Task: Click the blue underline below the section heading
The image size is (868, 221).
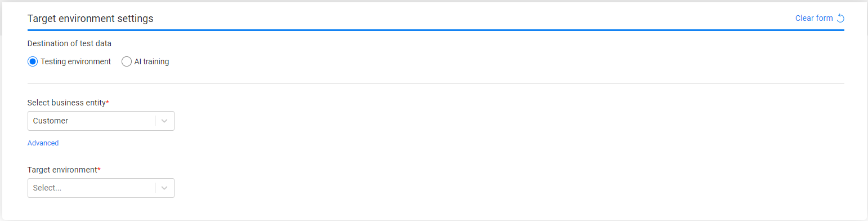Action: point(436,29)
